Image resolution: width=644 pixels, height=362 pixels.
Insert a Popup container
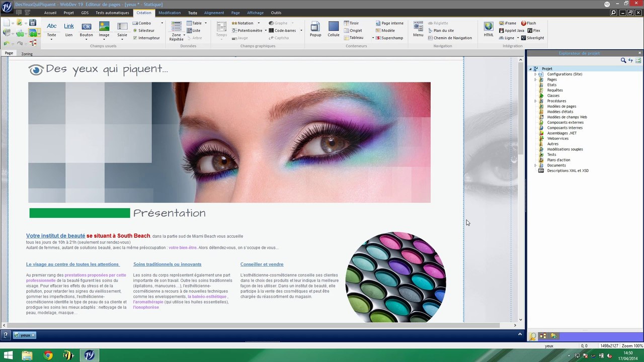315,30
